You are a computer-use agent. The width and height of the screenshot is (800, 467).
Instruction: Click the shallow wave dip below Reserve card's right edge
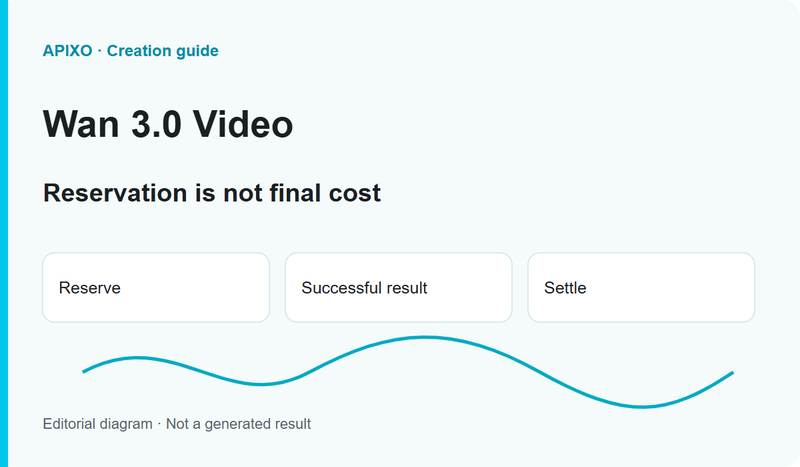coord(261,384)
